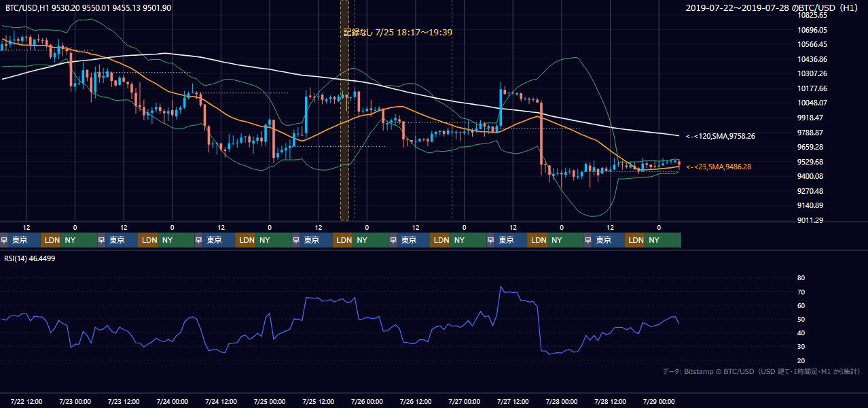Viewport: 868px width, 408px height.
Task: Click price axis label 9140.89
Action: point(810,205)
